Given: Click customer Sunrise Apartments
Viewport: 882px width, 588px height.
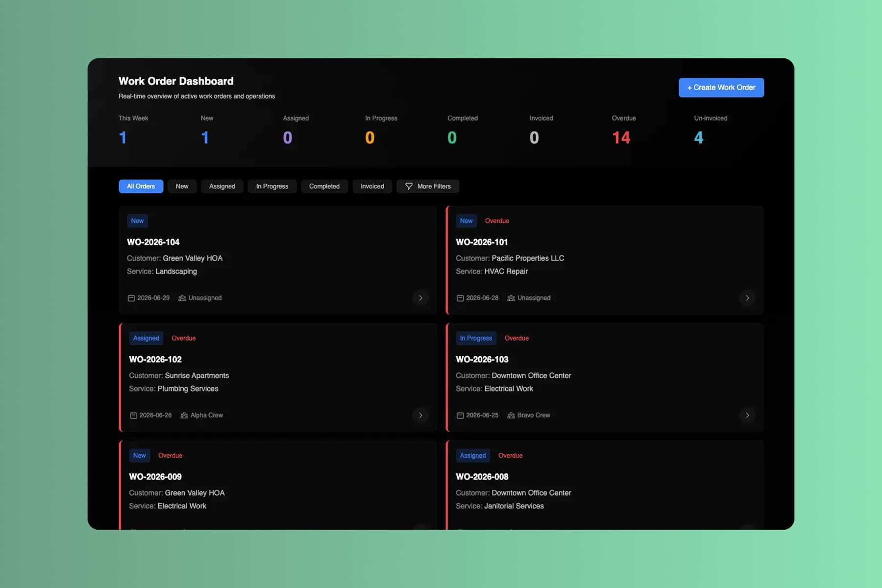Looking at the screenshot, I should click(x=197, y=375).
